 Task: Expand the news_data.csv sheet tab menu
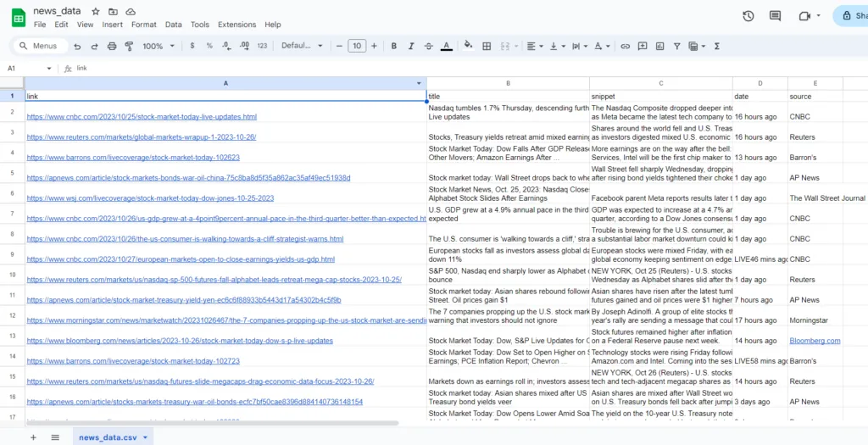click(x=146, y=437)
